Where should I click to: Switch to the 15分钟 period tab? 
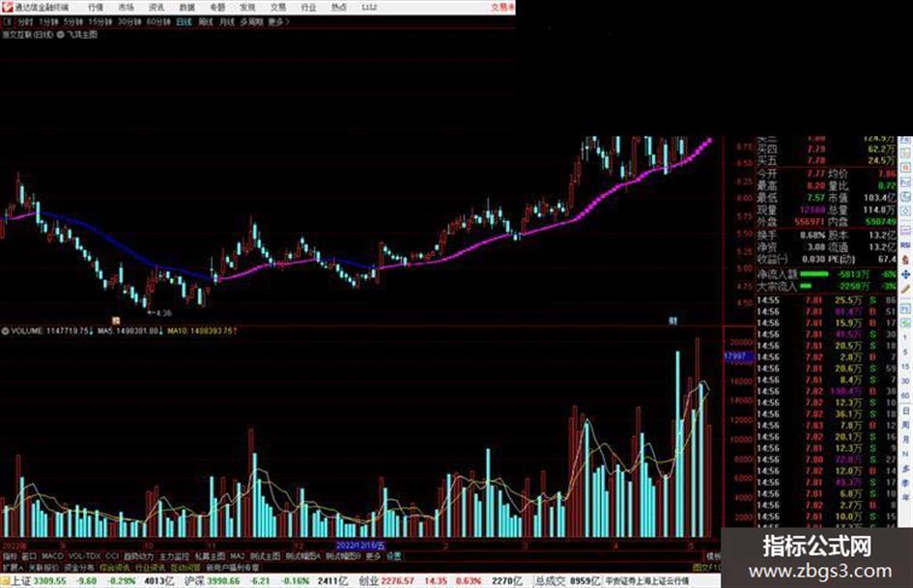click(x=100, y=21)
